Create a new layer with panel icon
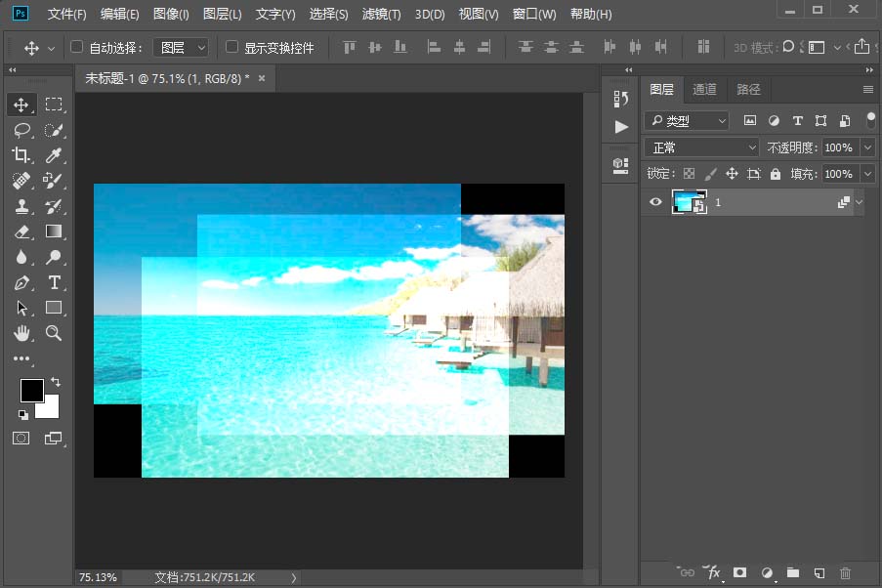Viewport: 882px width, 588px height. point(820,572)
